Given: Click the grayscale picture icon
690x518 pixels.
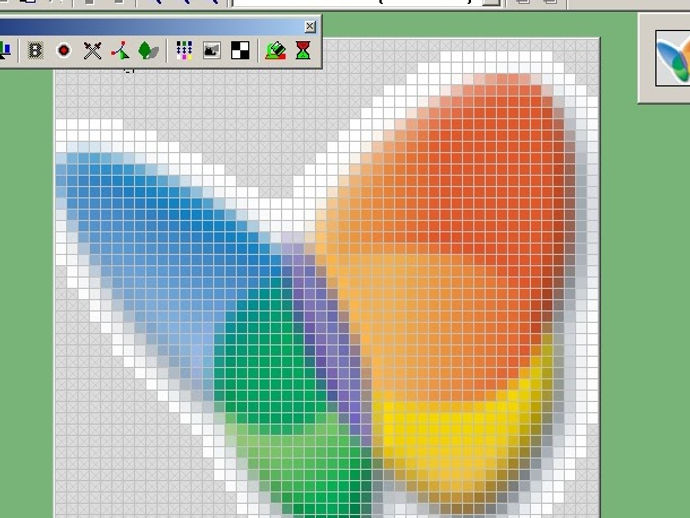Looking at the screenshot, I should 212,50.
